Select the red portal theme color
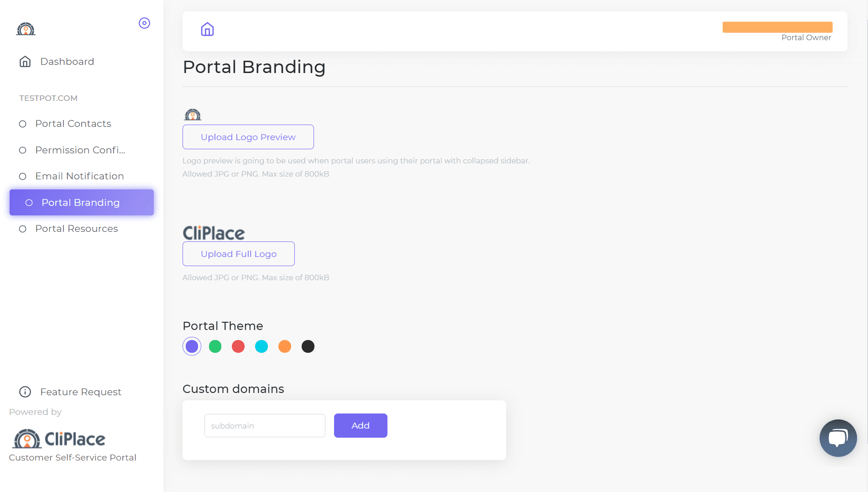Screen dimensions: 868x492 pyautogui.click(x=238, y=346)
